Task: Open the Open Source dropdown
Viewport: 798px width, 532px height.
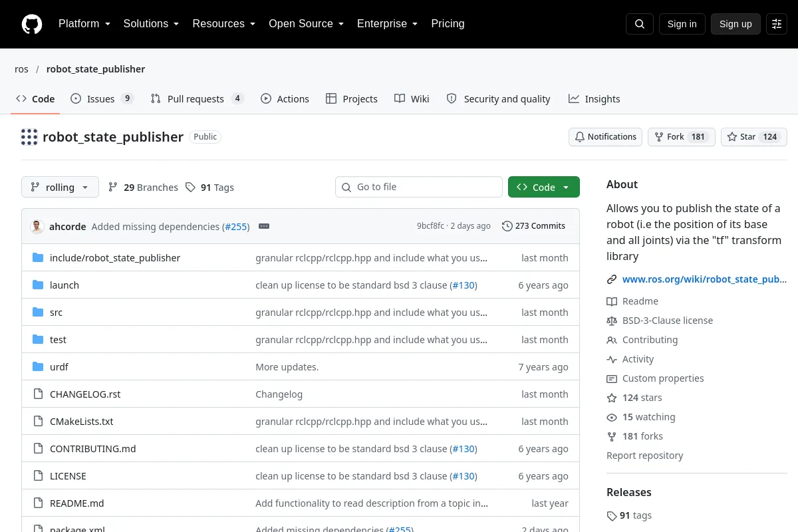Action: tap(306, 24)
